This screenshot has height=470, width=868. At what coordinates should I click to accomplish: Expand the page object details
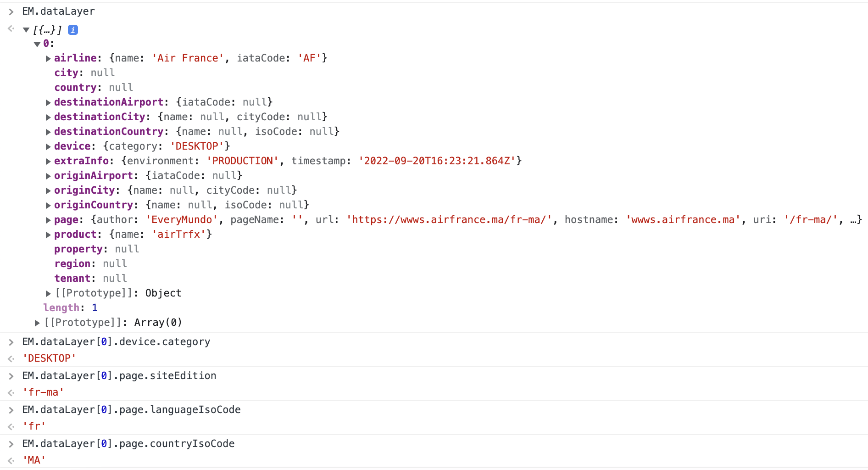coord(48,220)
